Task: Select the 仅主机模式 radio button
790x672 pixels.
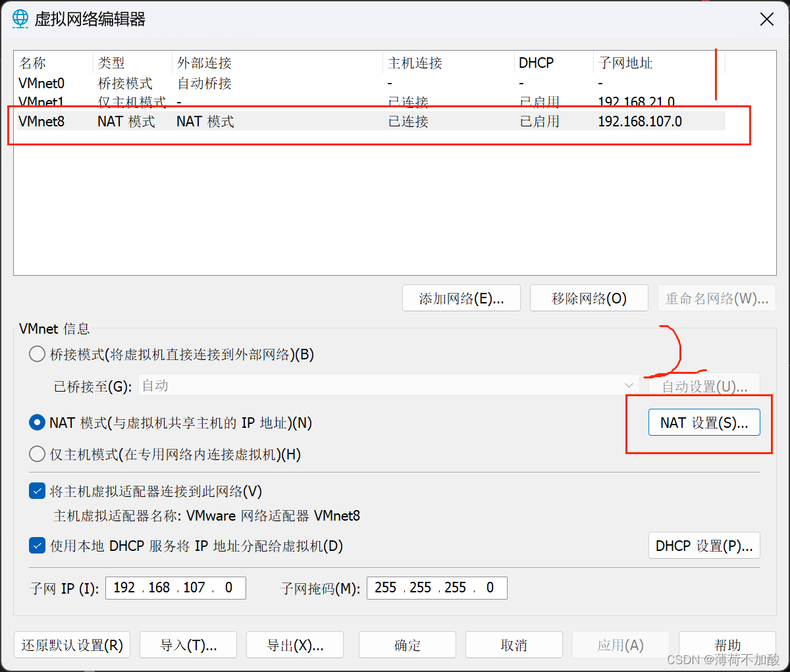Action: click(x=38, y=454)
